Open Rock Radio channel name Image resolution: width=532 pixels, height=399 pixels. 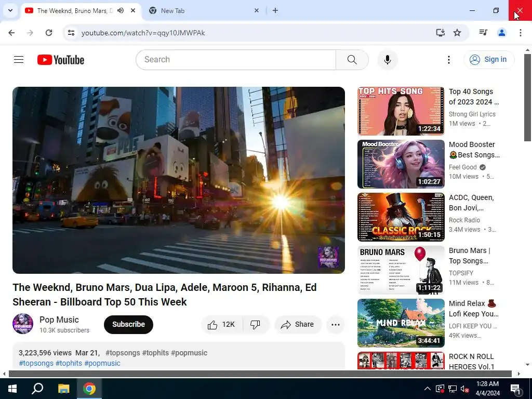point(464,220)
